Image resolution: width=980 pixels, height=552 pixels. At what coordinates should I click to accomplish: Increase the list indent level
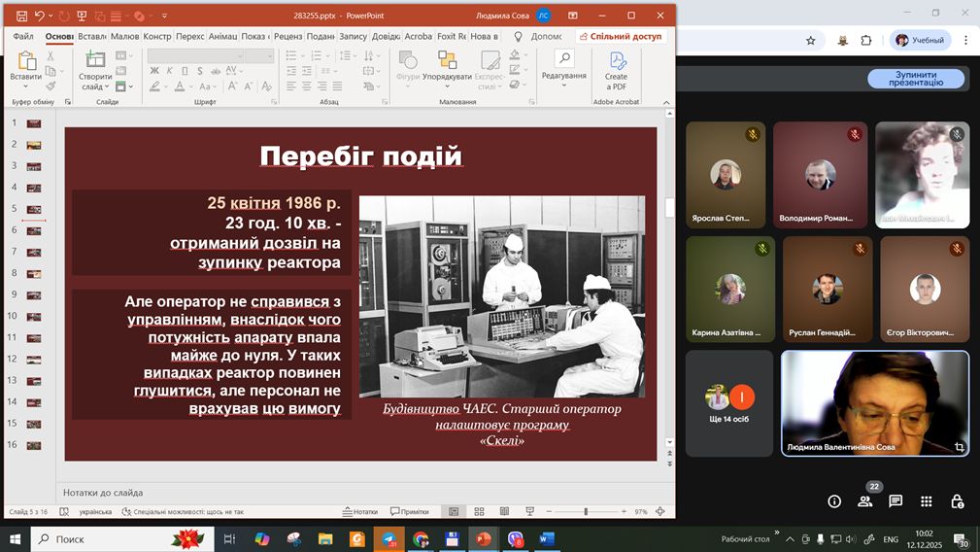tap(307, 71)
